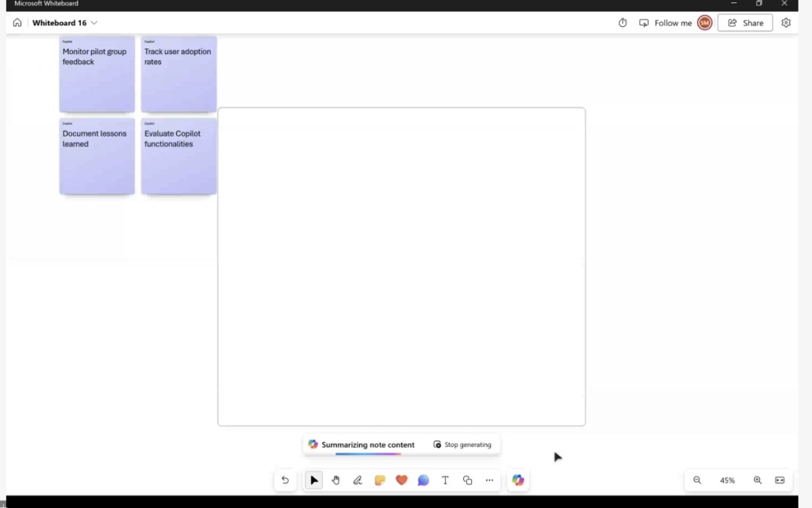
Task: Click Stop generating button
Action: tap(462, 444)
